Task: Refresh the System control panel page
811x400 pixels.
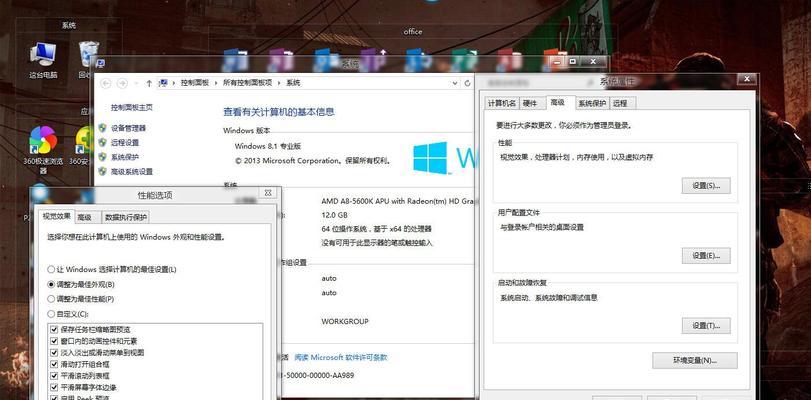Action: click(468, 83)
